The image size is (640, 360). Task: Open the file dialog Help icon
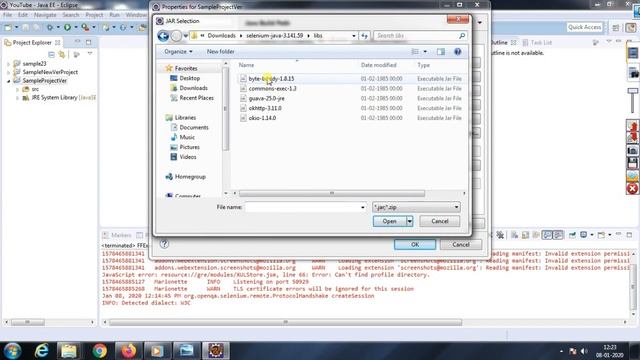point(458,51)
